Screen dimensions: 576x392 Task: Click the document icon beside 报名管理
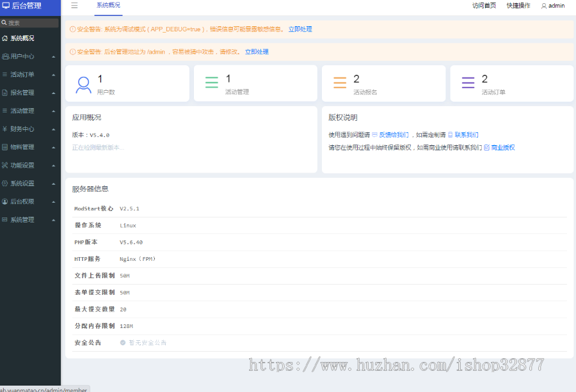[x=4, y=93]
